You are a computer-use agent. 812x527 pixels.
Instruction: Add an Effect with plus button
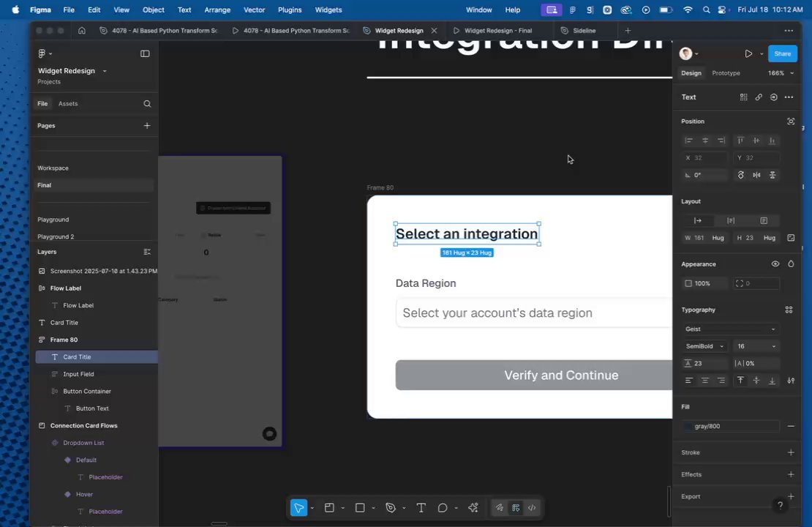(x=791, y=474)
